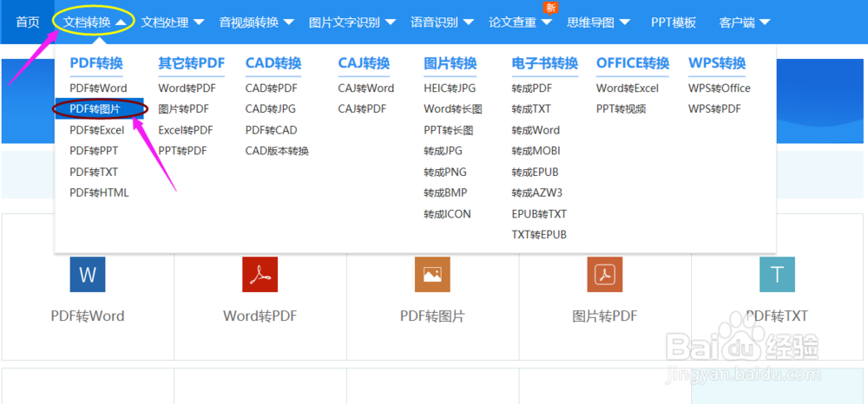This screenshot has width=868, height=404.
Task: Click the PDF转换 column heading
Action: point(95,63)
